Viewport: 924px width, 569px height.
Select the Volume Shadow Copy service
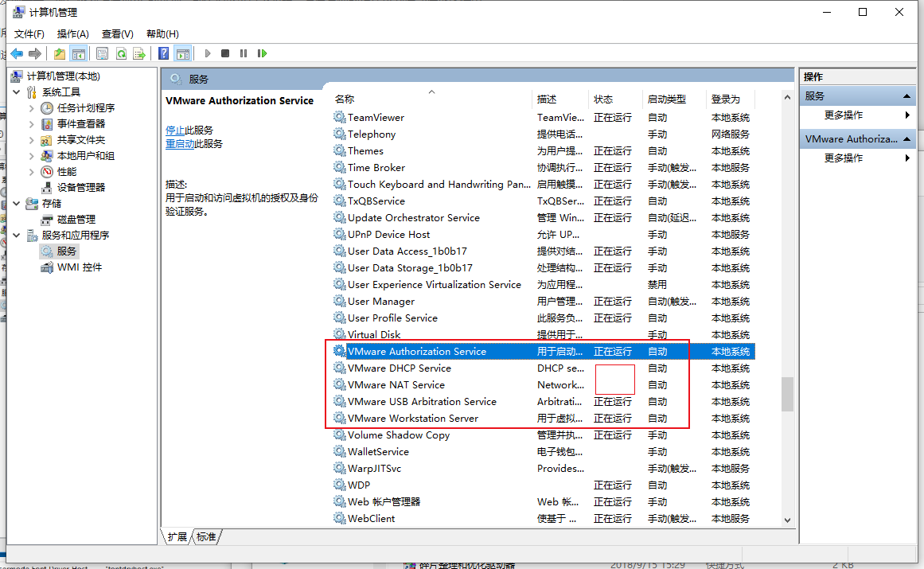coord(542,435)
